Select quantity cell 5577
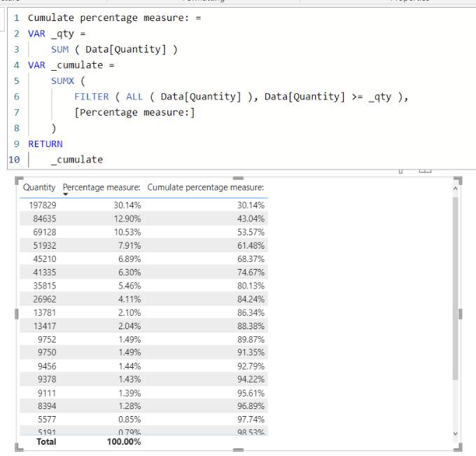 pyautogui.click(x=47, y=420)
